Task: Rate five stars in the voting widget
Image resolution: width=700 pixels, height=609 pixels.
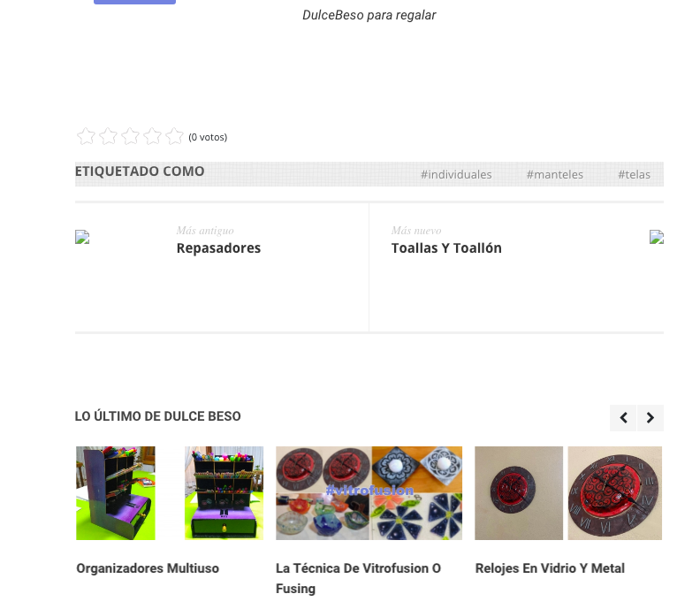Action: pyautogui.click(x=174, y=136)
